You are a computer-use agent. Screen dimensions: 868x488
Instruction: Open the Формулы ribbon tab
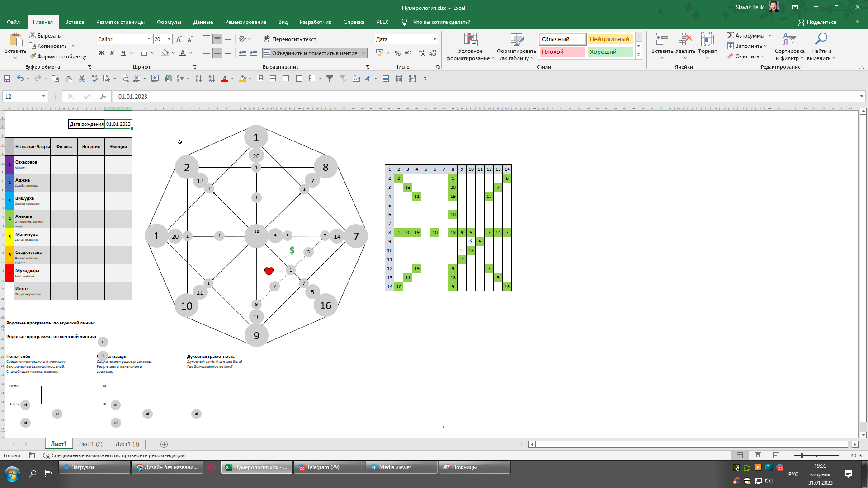point(169,22)
